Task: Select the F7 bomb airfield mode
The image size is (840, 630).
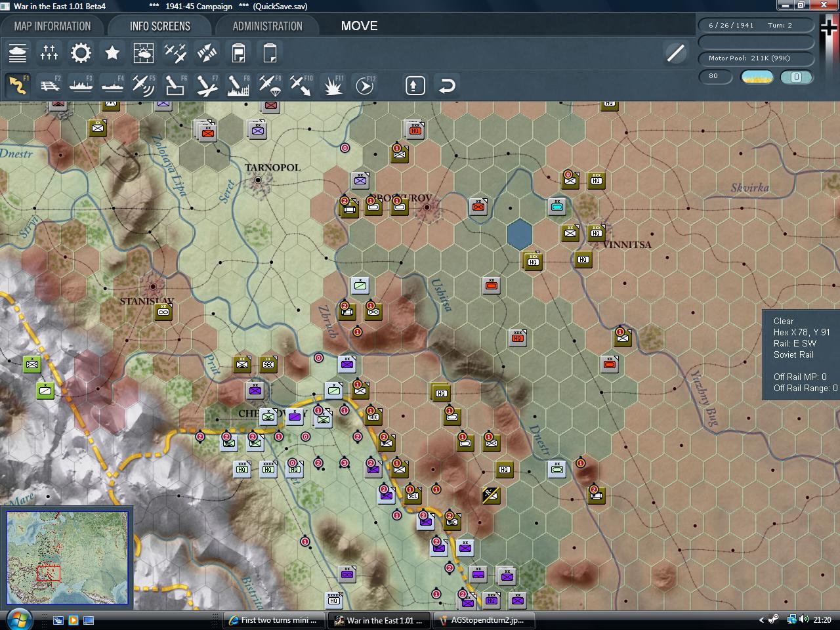Action: pos(207,85)
